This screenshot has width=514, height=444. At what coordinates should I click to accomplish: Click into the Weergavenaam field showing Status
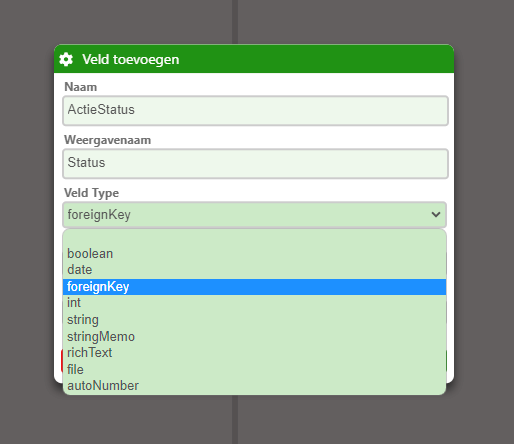tap(255, 164)
